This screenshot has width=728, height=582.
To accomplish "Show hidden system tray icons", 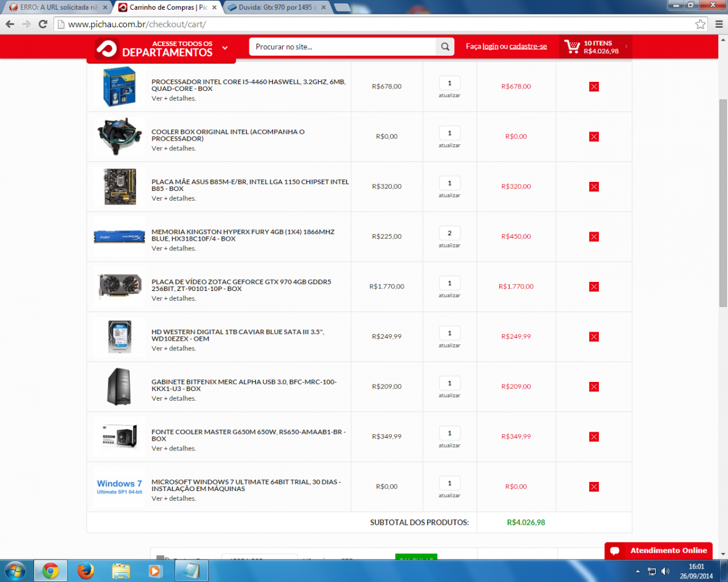I will tap(638, 571).
